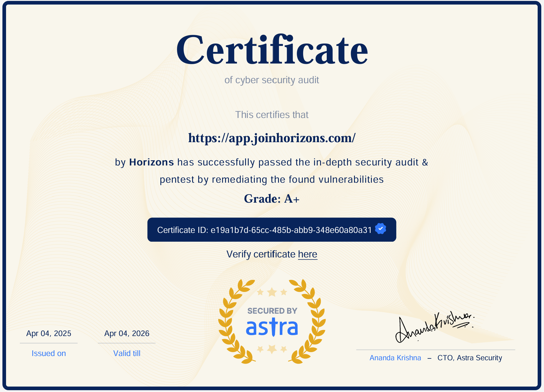Click the 'Grade: A+' text

[x=272, y=199]
